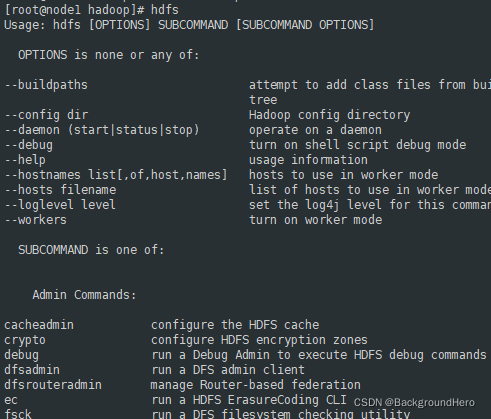Click the ec subcommand name
The height and width of the screenshot is (419, 491).
(x=11, y=400)
